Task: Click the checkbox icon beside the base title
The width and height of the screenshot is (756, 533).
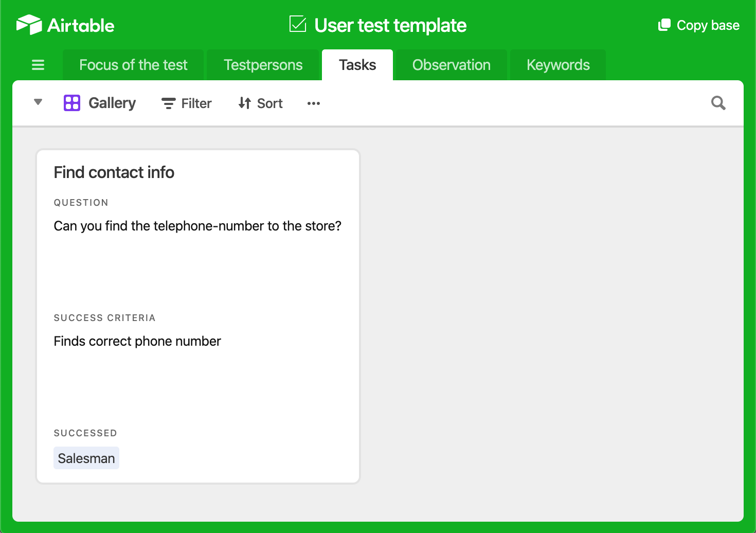Action: (x=297, y=24)
